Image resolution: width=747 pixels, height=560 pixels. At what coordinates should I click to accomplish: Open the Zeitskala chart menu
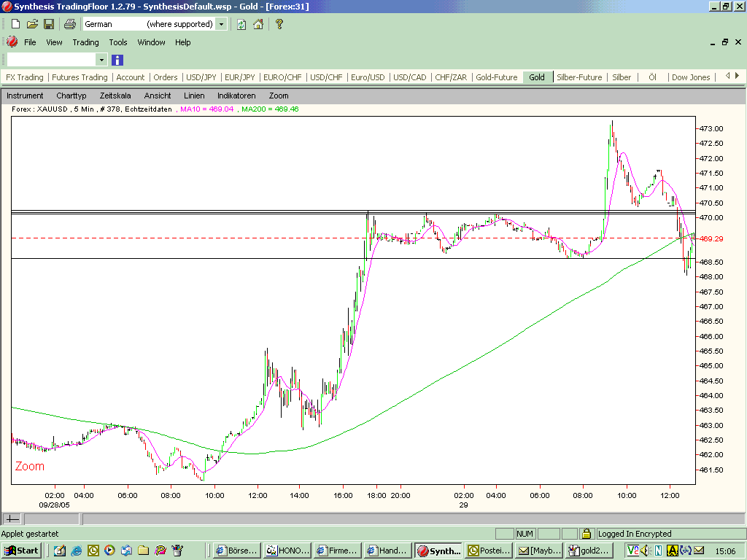click(115, 96)
